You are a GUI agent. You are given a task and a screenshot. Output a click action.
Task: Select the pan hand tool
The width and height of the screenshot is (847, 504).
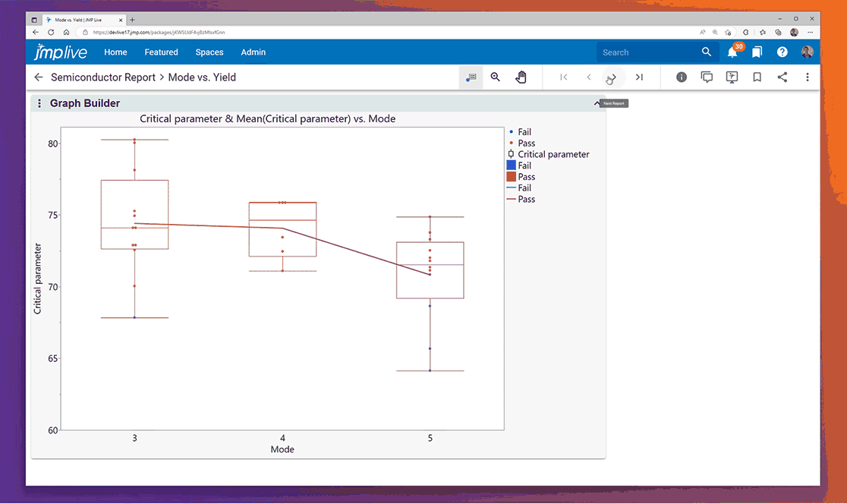pos(521,77)
